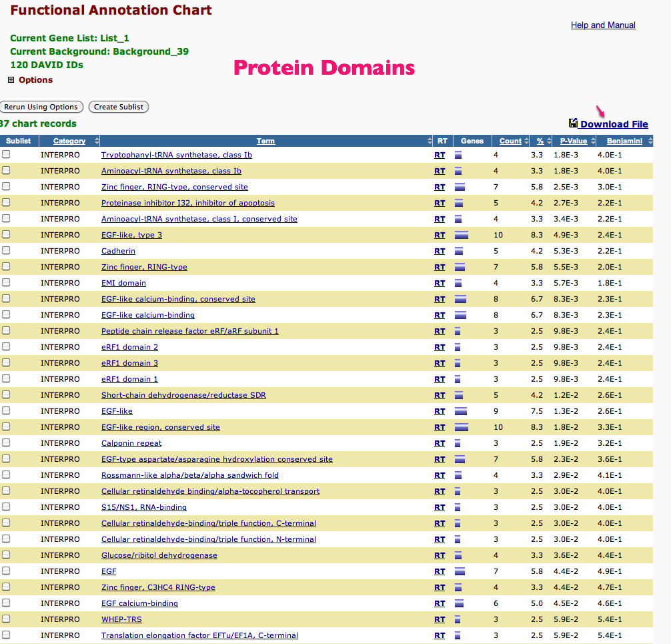Tick the Calponin repeat checkbox
The image size is (671, 644).
tap(6, 442)
